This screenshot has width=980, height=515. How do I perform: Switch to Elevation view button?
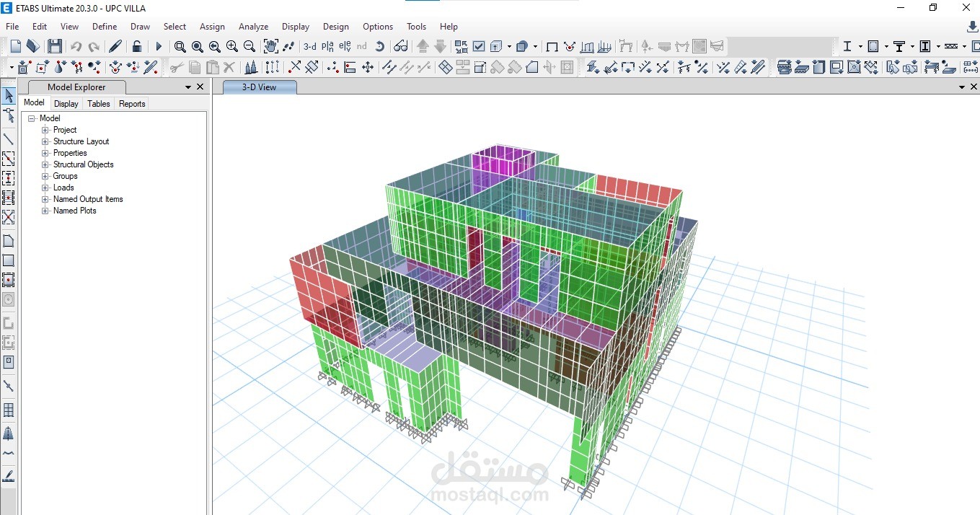[x=345, y=46]
